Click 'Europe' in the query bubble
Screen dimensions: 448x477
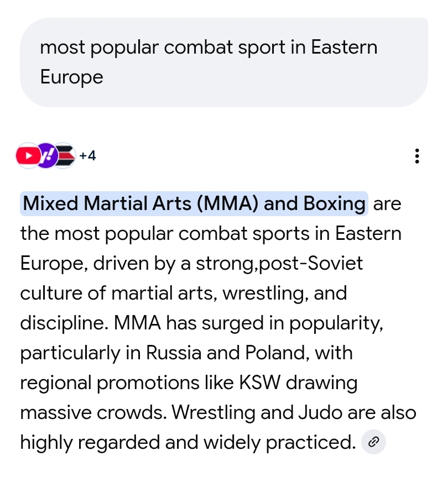pos(71,77)
